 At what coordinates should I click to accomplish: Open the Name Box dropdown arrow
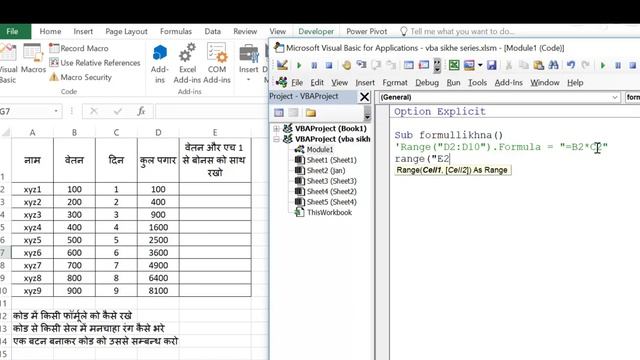[56, 111]
